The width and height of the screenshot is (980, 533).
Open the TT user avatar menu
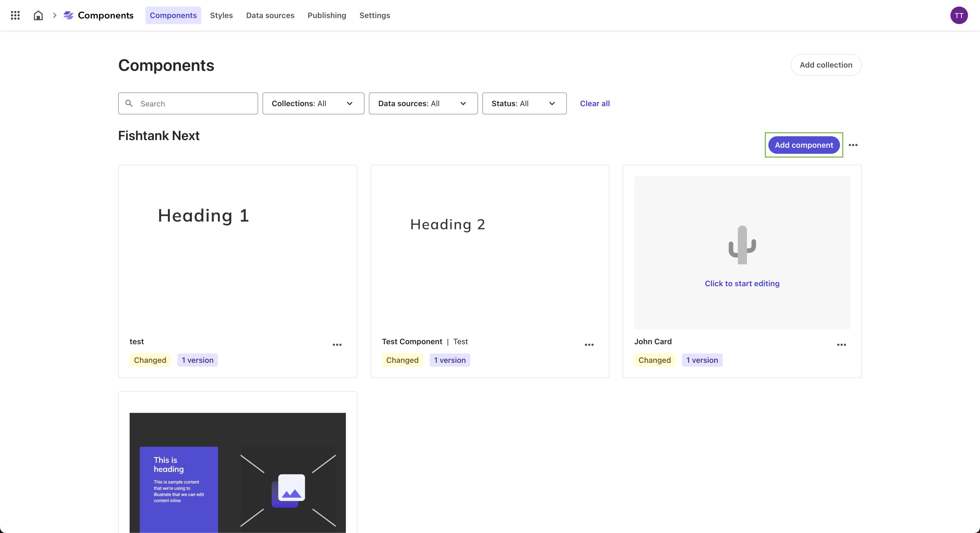point(959,15)
